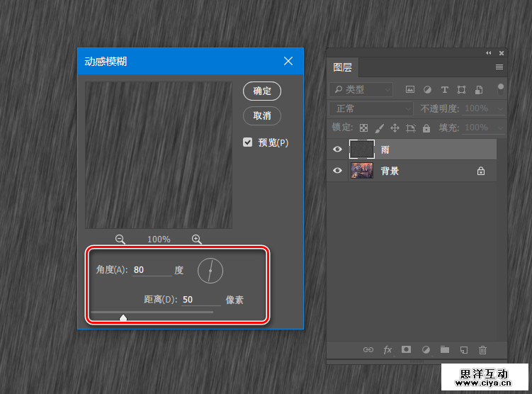Toggle the 预览(P) checkbox
Image resolution: width=532 pixels, height=394 pixels.
click(x=248, y=142)
